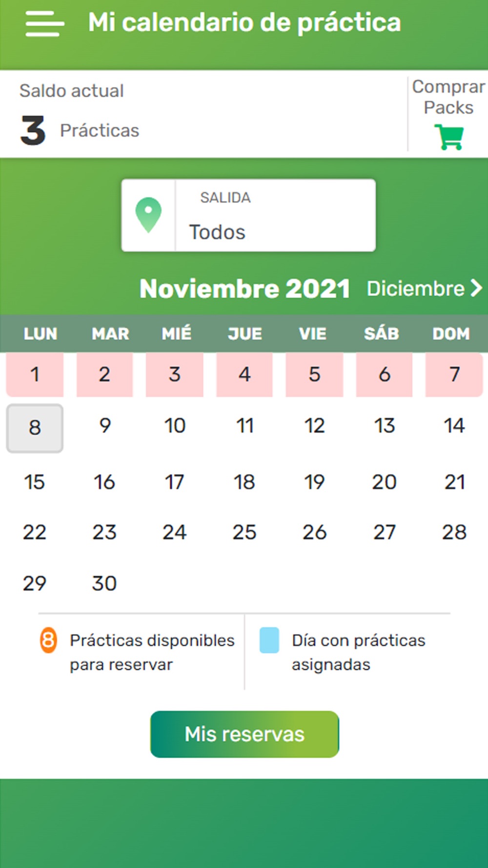Click the light blue assigned-day swatch

pyautogui.click(x=269, y=640)
